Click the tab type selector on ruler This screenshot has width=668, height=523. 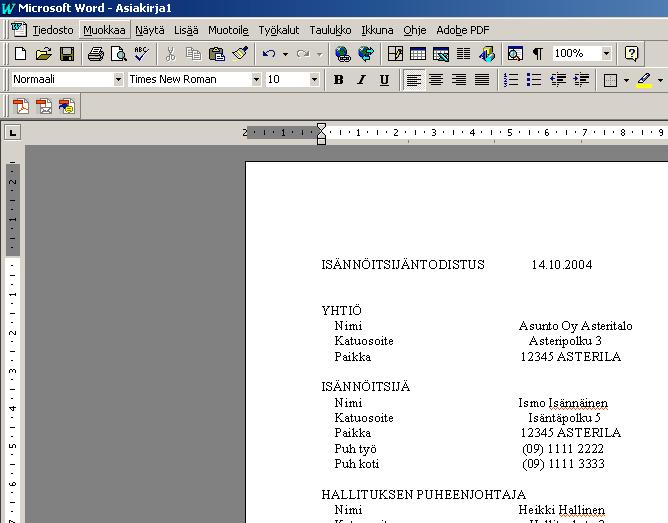point(13,133)
